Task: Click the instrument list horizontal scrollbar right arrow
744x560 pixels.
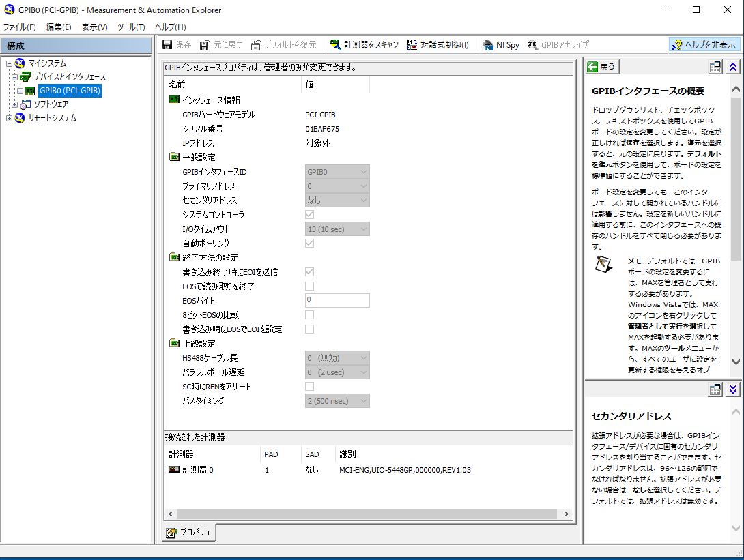Action: (566, 514)
